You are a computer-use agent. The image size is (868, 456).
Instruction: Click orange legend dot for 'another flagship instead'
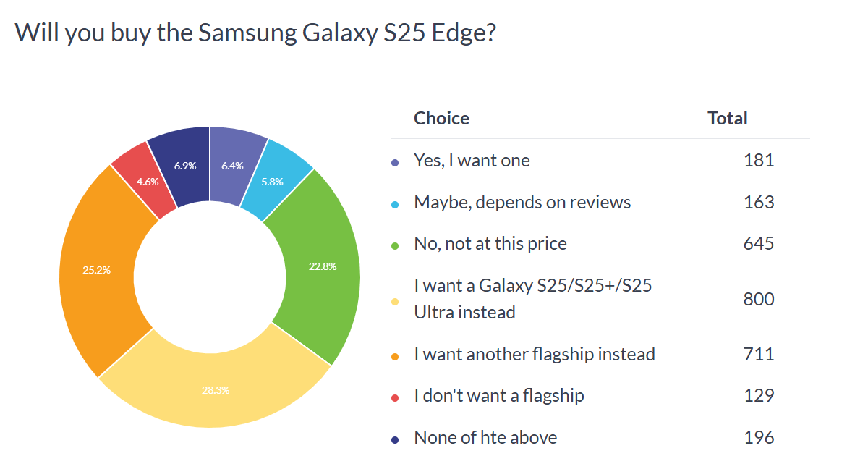coord(394,356)
